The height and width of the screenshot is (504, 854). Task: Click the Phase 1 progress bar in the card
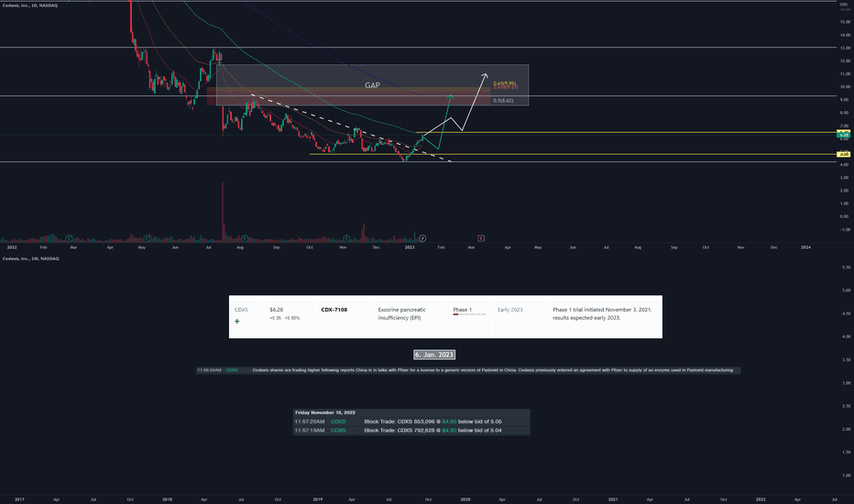tap(469, 314)
